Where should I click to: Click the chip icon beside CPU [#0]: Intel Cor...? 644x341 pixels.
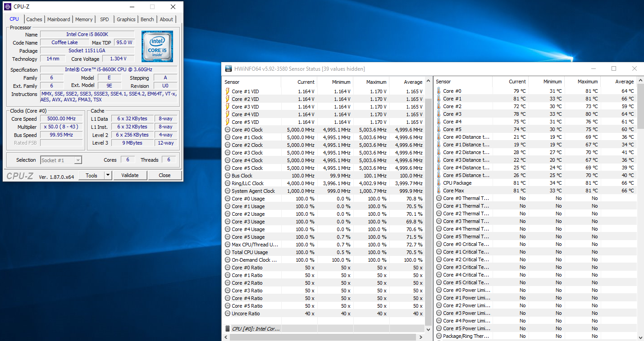click(228, 329)
